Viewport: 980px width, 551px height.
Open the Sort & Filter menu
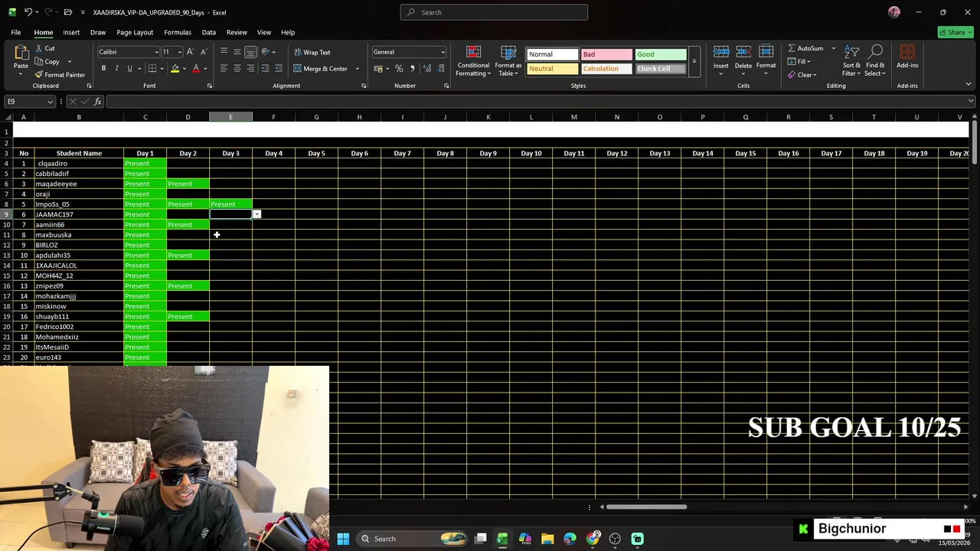pyautogui.click(x=851, y=60)
